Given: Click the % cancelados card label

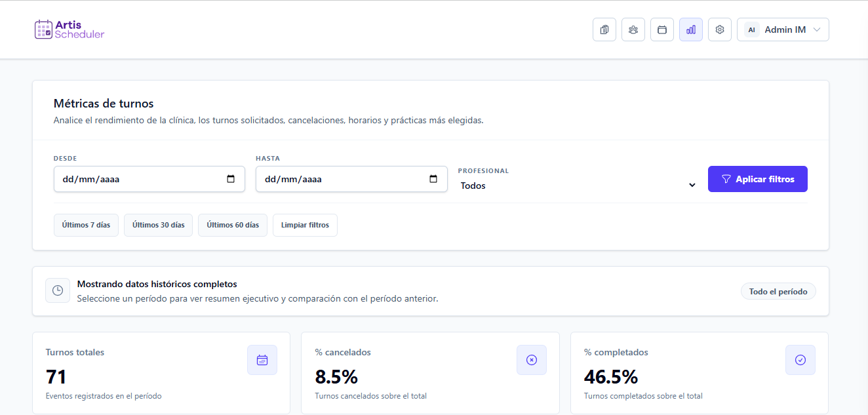Looking at the screenshot, I should point(343,352).
